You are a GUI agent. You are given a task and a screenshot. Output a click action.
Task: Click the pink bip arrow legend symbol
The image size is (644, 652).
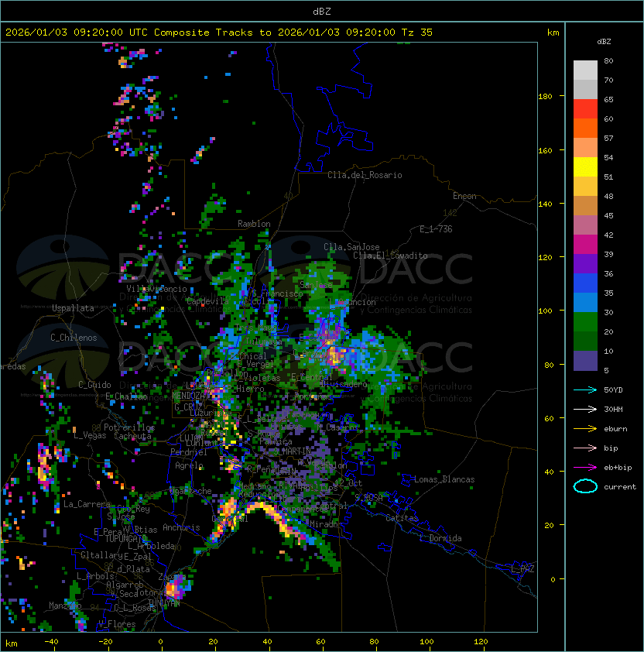pos(585,448)
